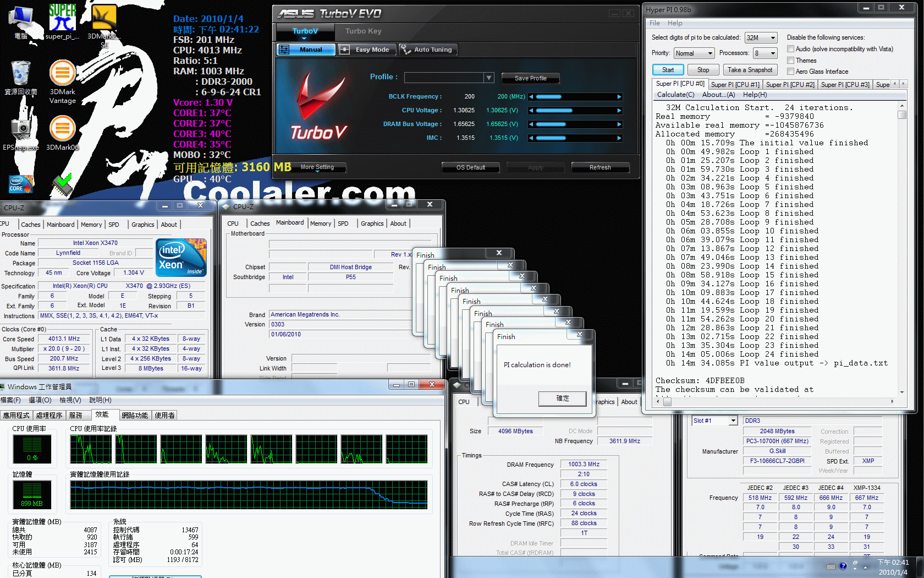The height and width of the screenshot is (578, 924).
Task: Open Hyper PI File menu
Action: pyautogui.click(x=654, y=23)
